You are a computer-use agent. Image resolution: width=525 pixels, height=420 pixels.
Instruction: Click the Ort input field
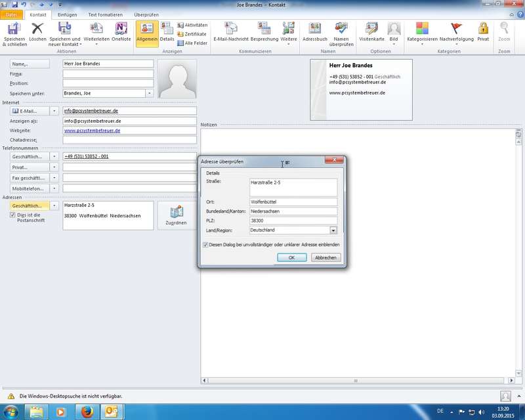pyautogui.click(x=293, y=201)
